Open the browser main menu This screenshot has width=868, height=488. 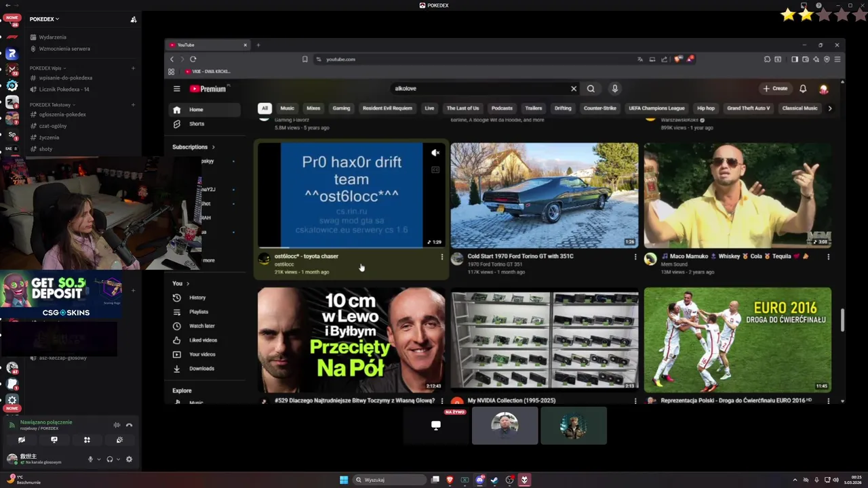pos(837,59)
